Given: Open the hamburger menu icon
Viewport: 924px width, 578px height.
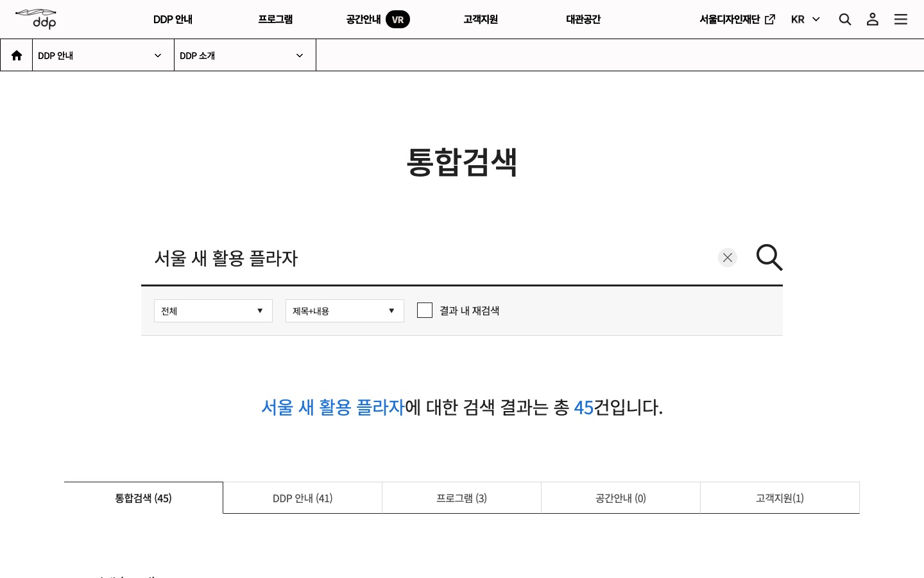Looking at the screenshot, I should (901, 19).
